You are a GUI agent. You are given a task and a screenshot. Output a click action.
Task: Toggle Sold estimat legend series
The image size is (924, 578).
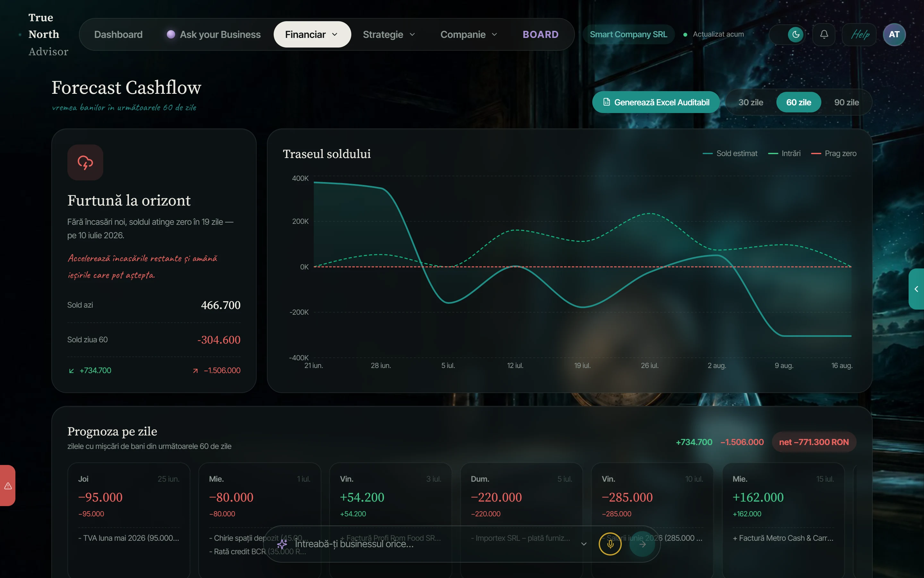[x=730, y=153]
